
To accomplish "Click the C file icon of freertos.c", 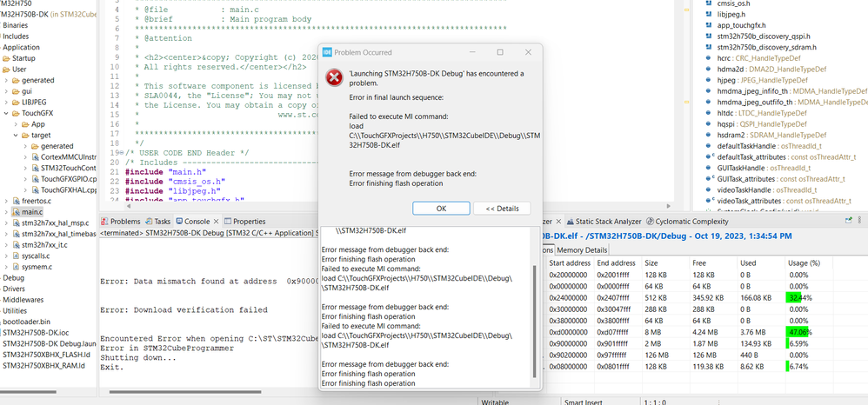I will click(x=16, y=200).
